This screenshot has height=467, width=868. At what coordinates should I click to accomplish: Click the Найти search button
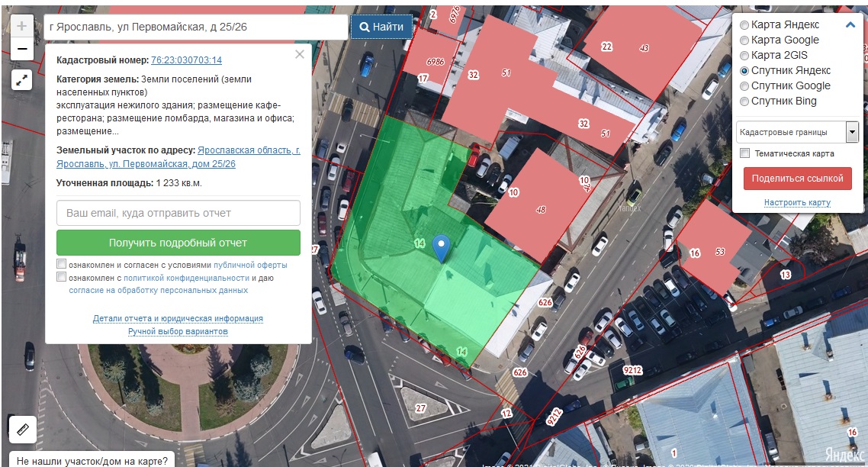click(x=381, y=27)
